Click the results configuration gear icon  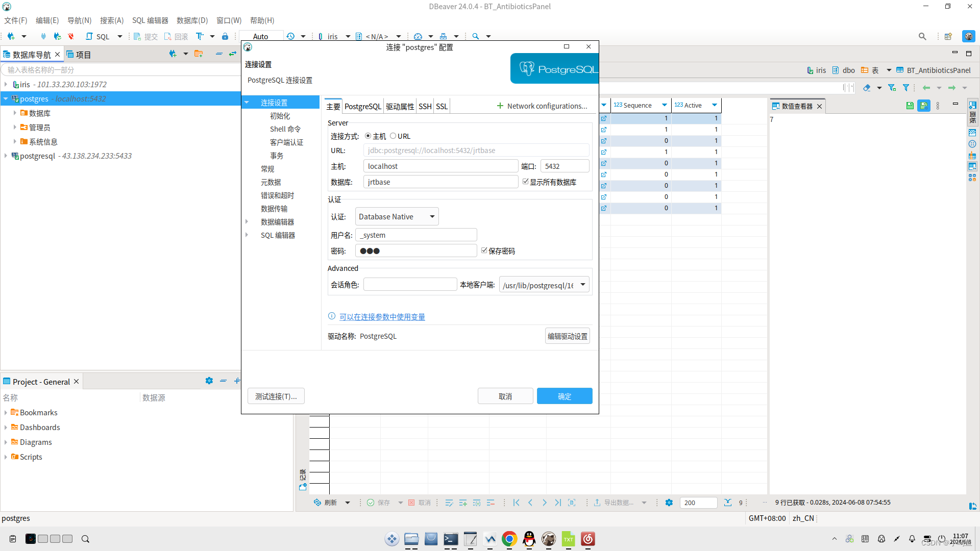(x=669, y=503)
